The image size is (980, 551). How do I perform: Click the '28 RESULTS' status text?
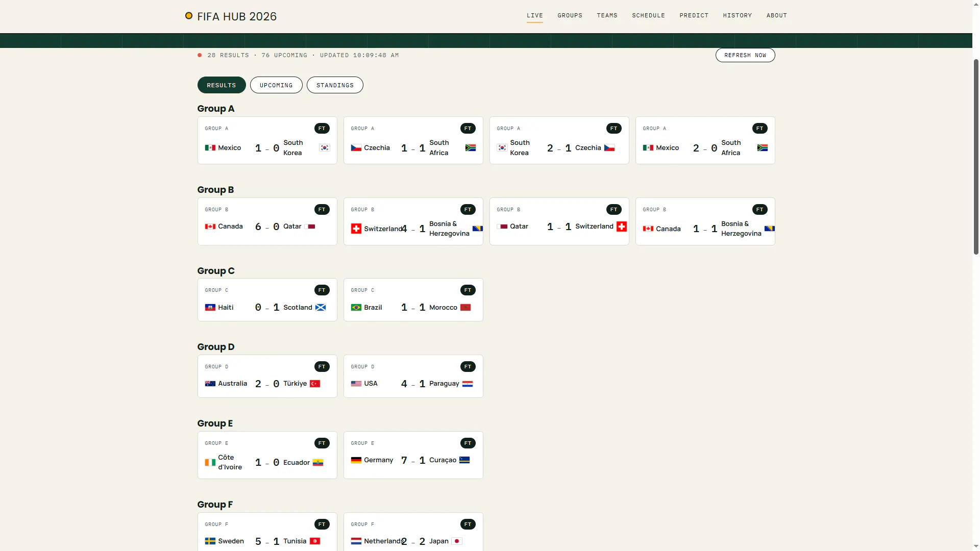pos(228,55)
